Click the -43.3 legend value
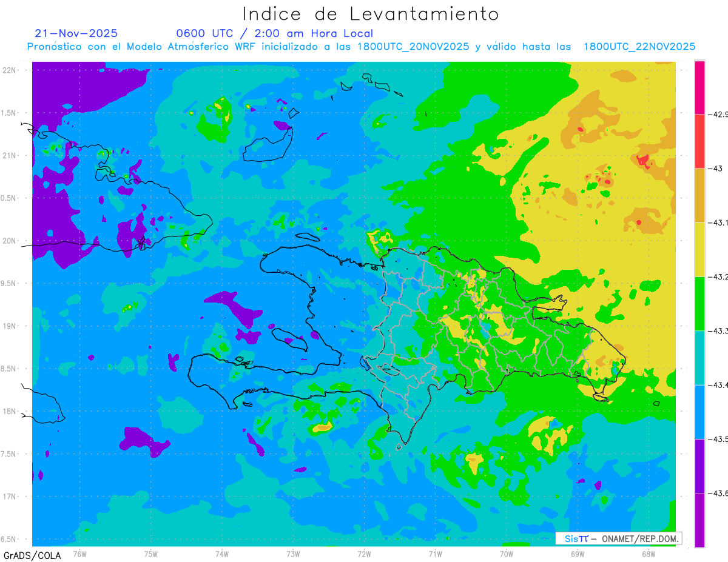The image size is (728, 562). pyautogui.click(x=718, y=331)
